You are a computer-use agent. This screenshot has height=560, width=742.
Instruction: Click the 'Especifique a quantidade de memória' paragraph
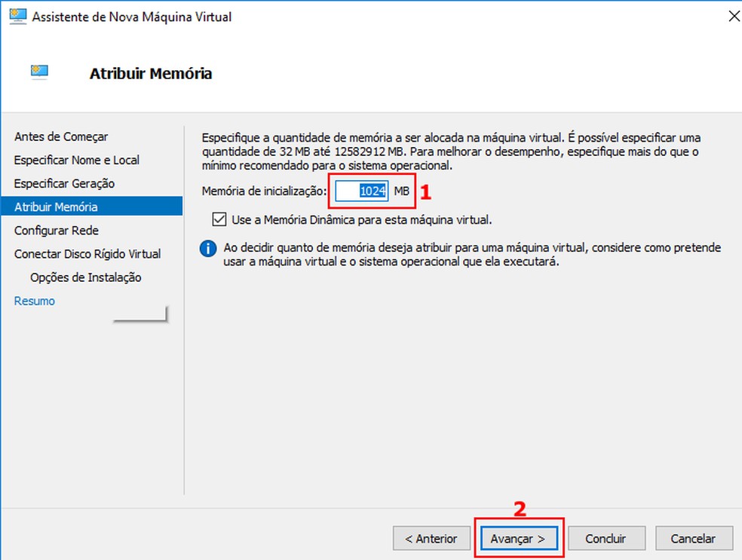click(451, 151)
